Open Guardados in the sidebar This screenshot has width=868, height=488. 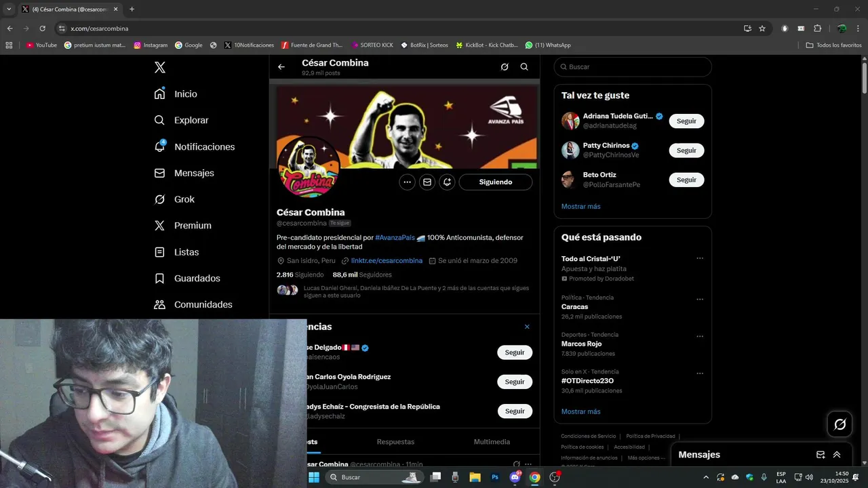188,279
